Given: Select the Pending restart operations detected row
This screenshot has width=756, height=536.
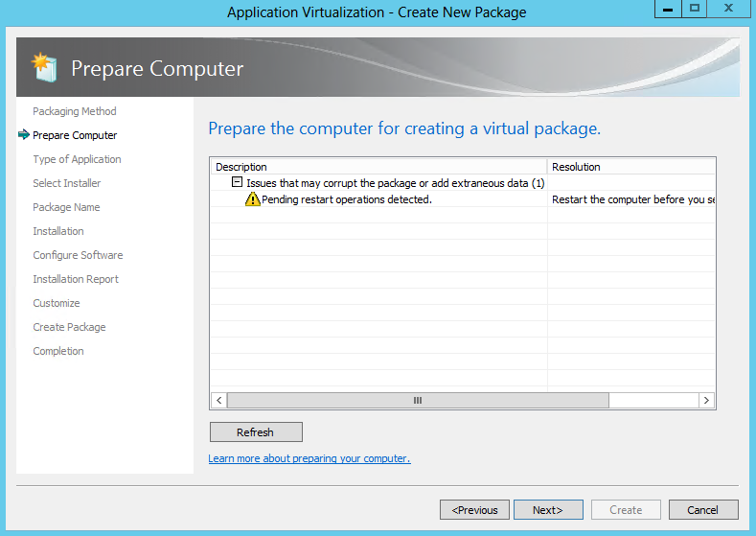Looking at the screenshot, I should 463,198.
